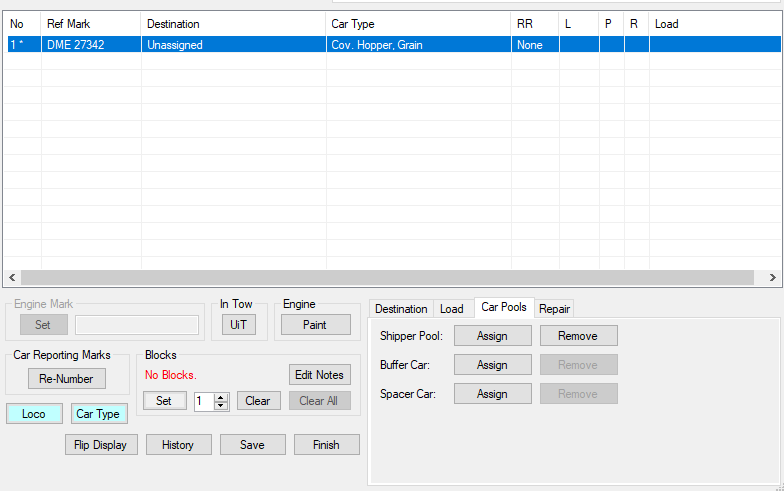Click the None RR cell

535,44
